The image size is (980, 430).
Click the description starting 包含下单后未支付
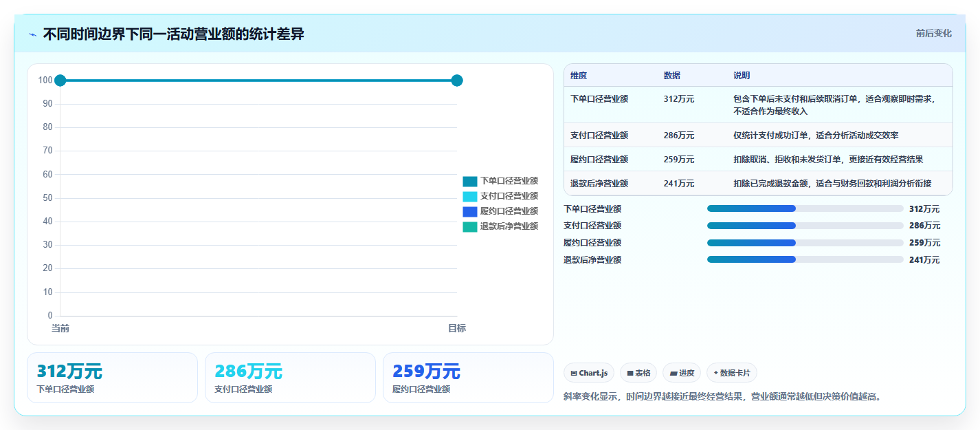834,105
